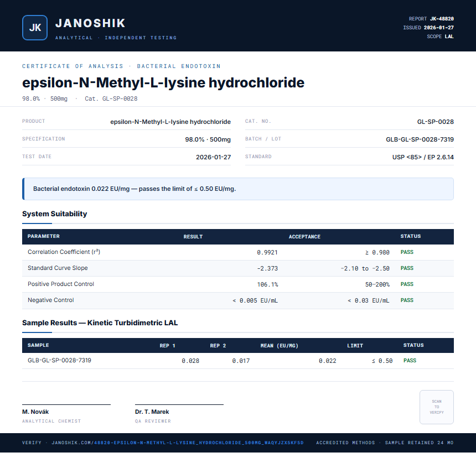Click PASS status for Correlation Coefficient row

click(407, 252)
